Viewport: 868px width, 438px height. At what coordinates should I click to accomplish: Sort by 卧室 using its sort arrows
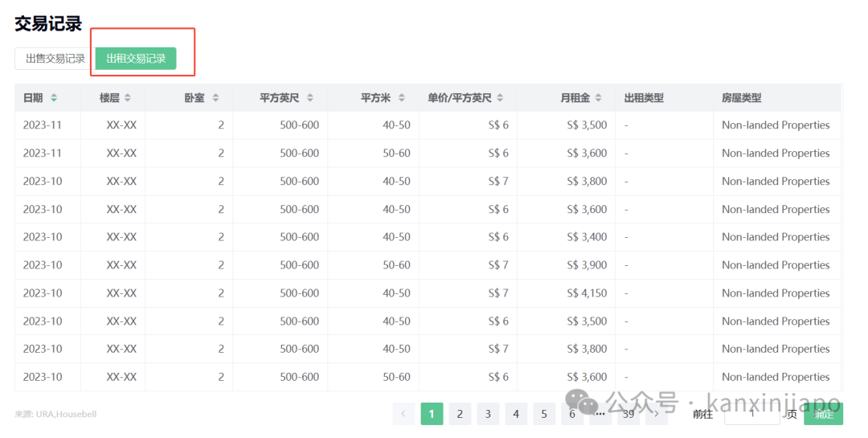pyautogui.click(x=215, y=98)
